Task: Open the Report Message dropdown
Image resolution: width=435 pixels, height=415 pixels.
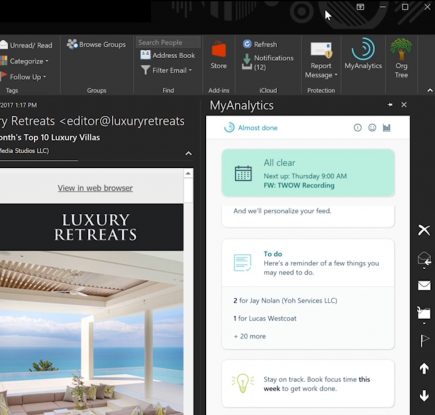Action: click(321, 61)
